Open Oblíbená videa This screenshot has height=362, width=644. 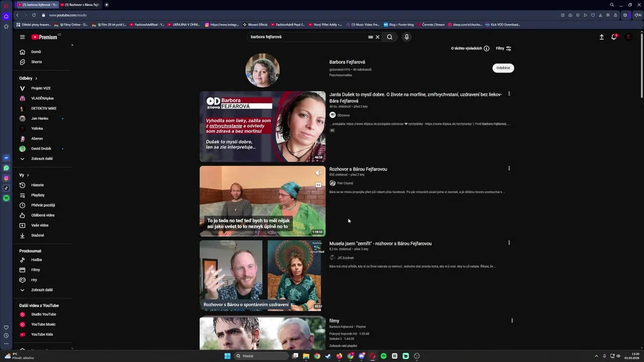tap(42, 215)
